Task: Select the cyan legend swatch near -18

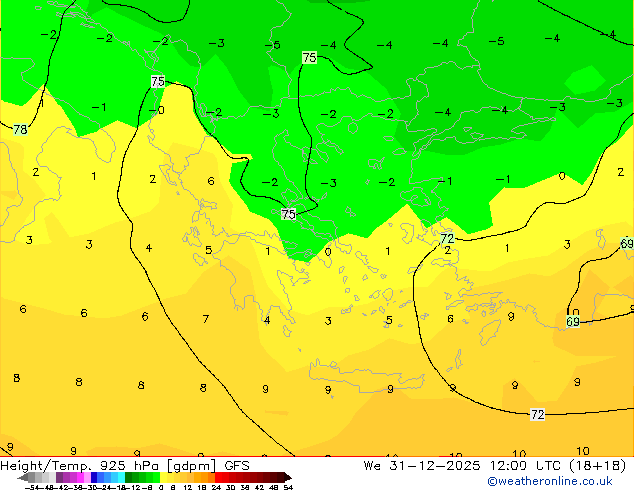Action: [x=121, y=477]
